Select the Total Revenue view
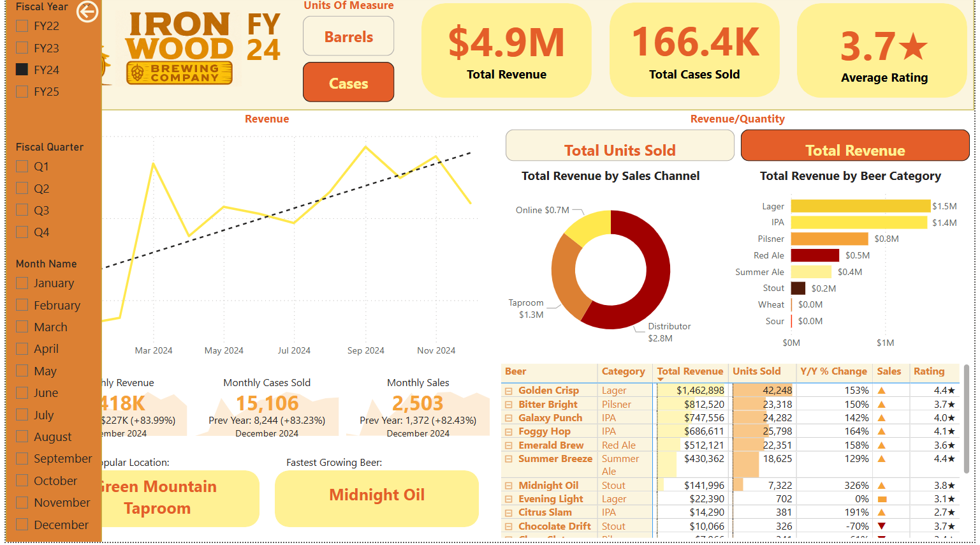Image resolution: width=980 pixels, height=545 pixels. pyautogui.click(x=855, y=145)
